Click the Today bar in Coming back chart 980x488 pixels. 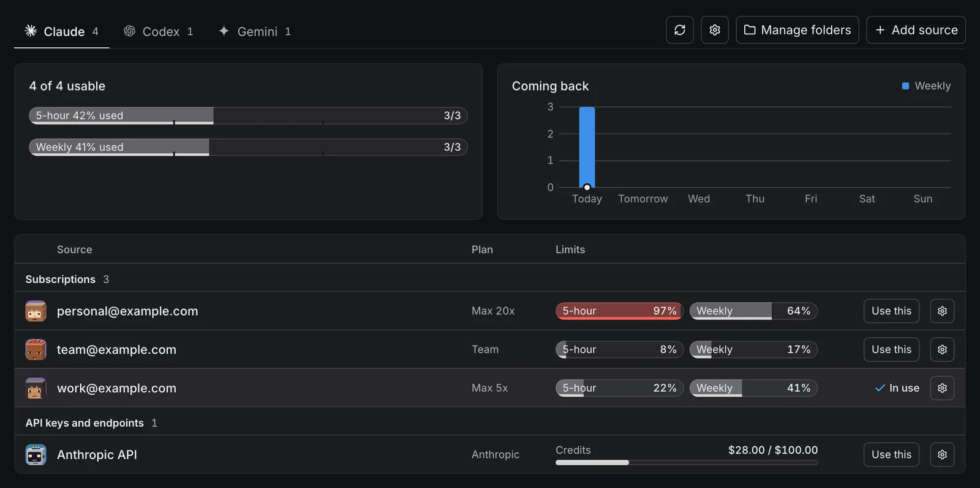(x=587, y=147)
